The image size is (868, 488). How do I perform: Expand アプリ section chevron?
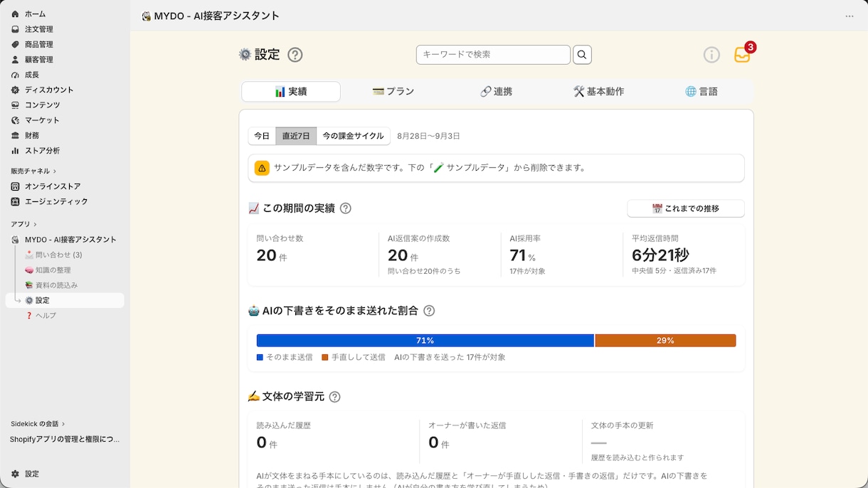[x=35, y=225]
